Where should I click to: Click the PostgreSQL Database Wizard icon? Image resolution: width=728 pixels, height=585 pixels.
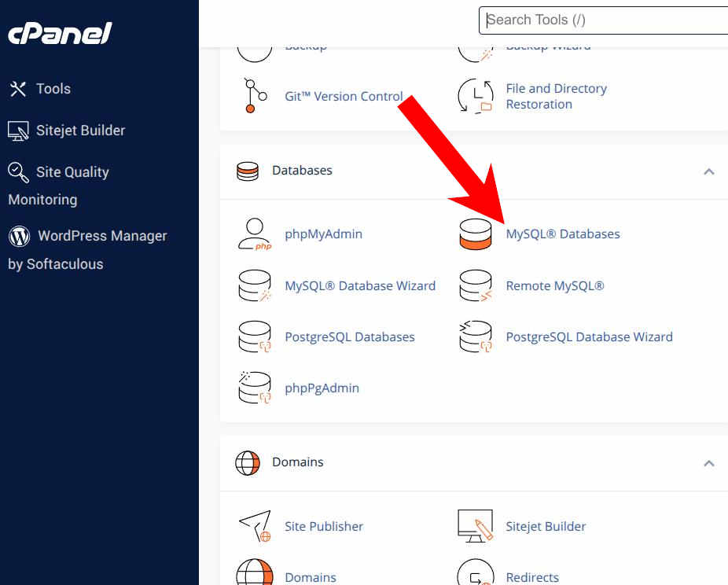click(476, 337)
